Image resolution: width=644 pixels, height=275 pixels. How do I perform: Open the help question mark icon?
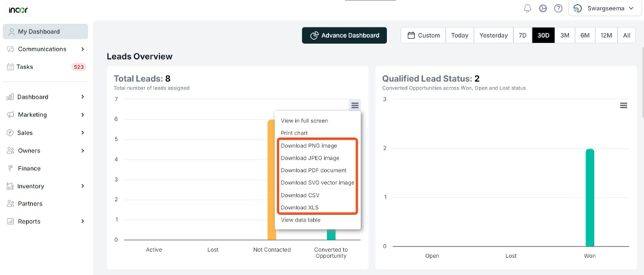(x=558, y=9)
